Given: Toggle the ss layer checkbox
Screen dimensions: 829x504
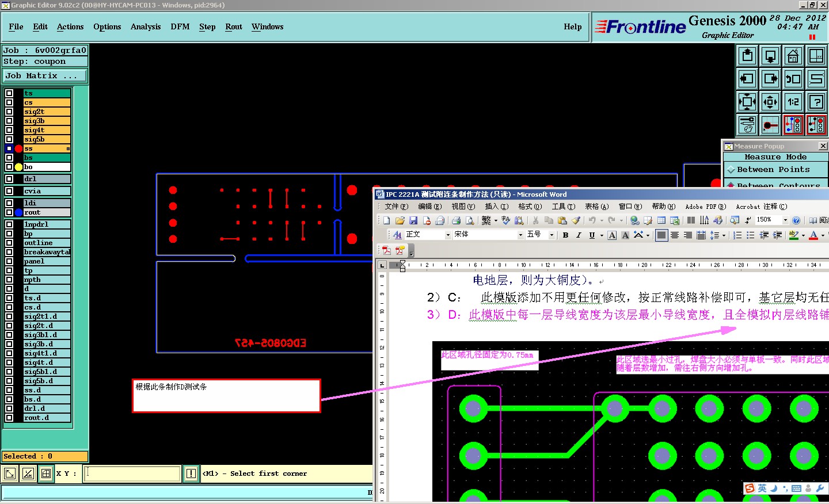Looking at the screenshot, I should click(x=9, y=148).
